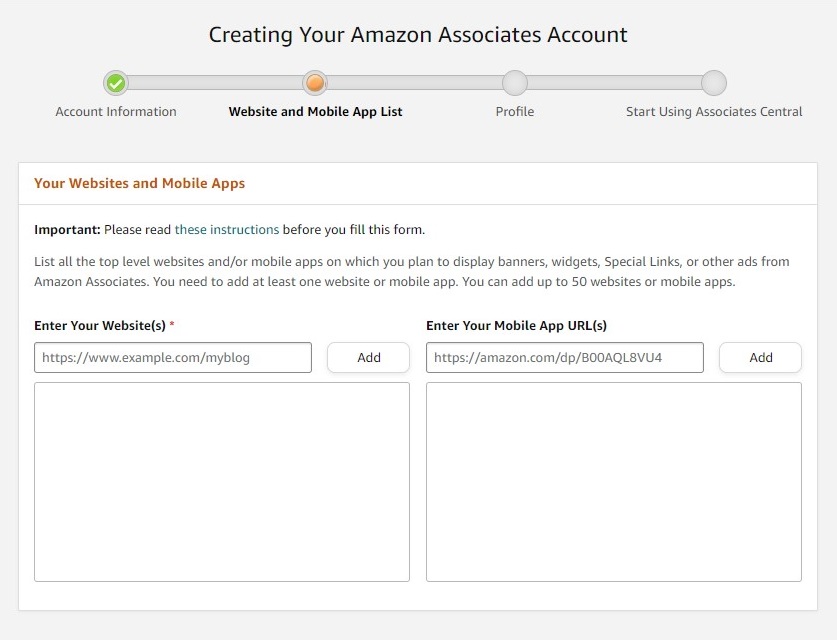Click the orange current-step circle

(x=315, y=83)
